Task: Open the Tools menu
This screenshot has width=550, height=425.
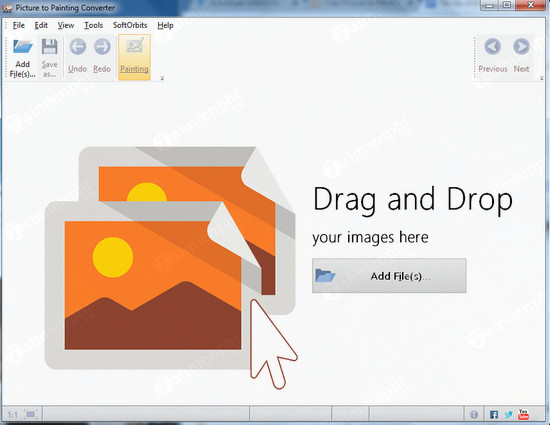Action: 93,25
